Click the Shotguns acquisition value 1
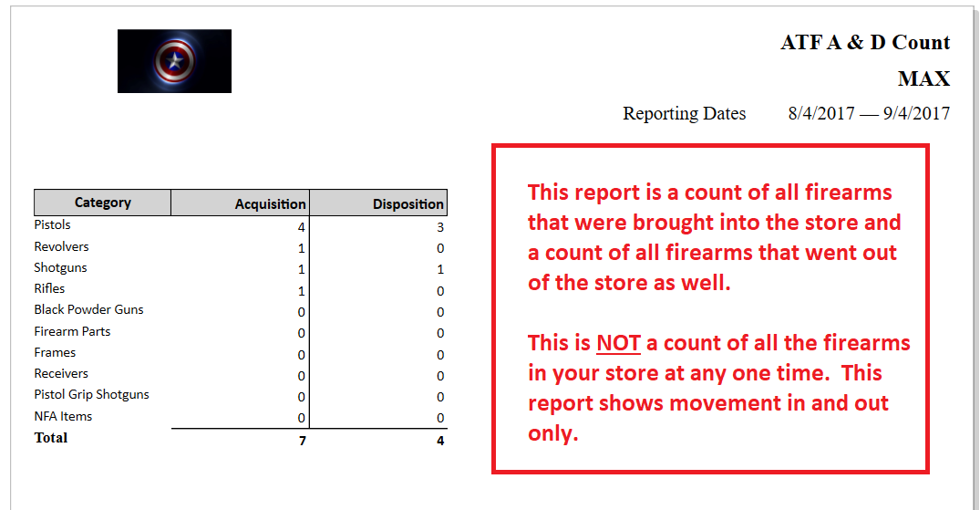980x510 pixels. click(302, 270)
